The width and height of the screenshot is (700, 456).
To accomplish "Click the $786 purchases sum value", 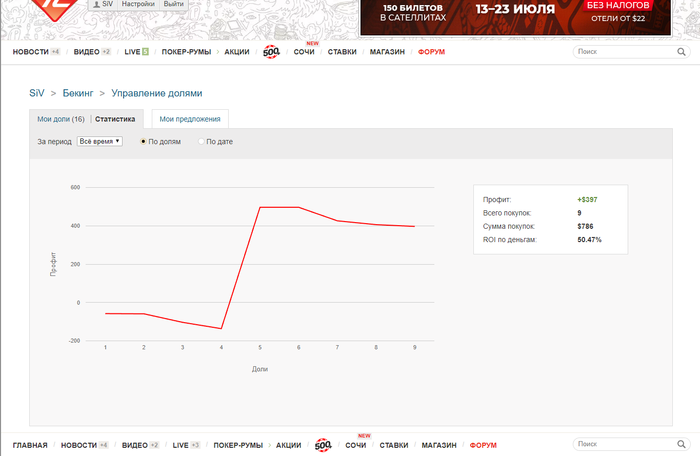I will (585, 226).
